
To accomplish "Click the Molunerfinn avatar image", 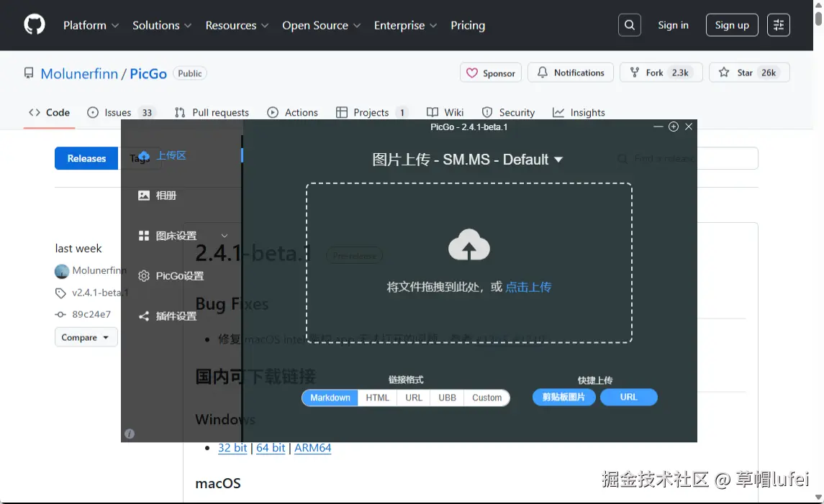I will (x=62, y=271).
